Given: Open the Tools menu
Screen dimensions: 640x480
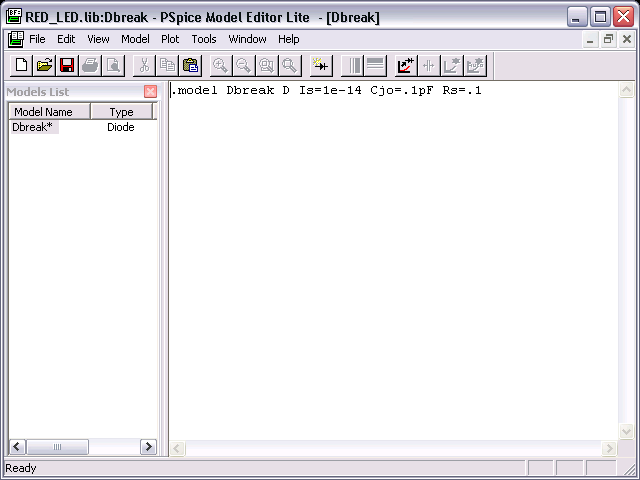Looking at the screenshot, I should (204, 39).
